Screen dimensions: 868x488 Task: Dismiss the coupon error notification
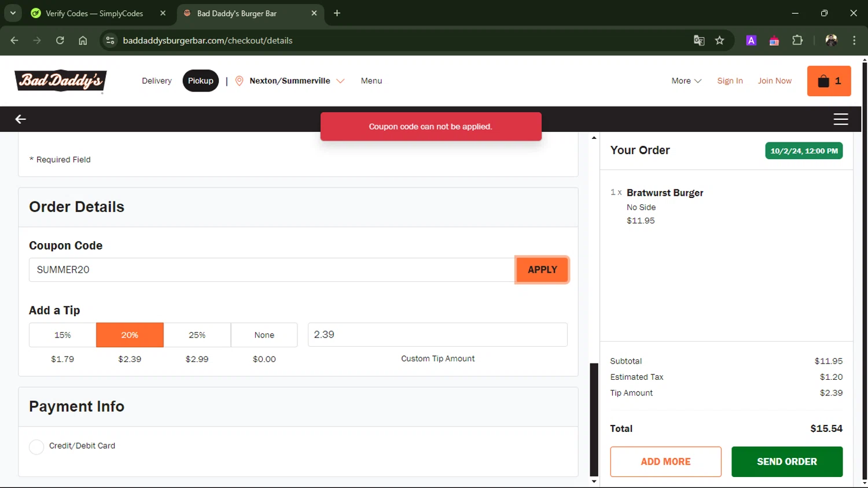pyautogui.click(x=431, y=127)
